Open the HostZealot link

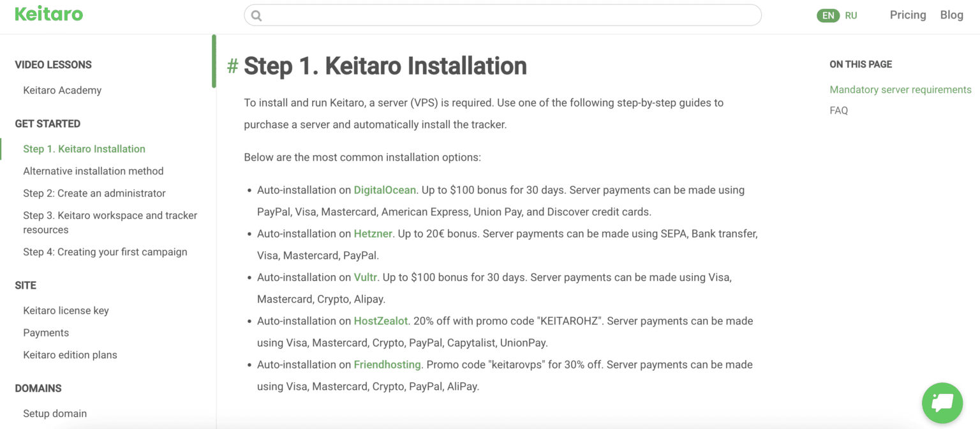tap(381, 321)
